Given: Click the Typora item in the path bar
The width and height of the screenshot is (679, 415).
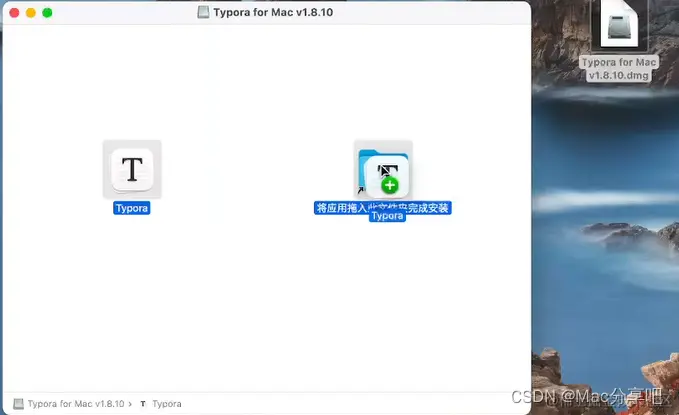Looking at the screenshot, I should (x=167, y=404).
